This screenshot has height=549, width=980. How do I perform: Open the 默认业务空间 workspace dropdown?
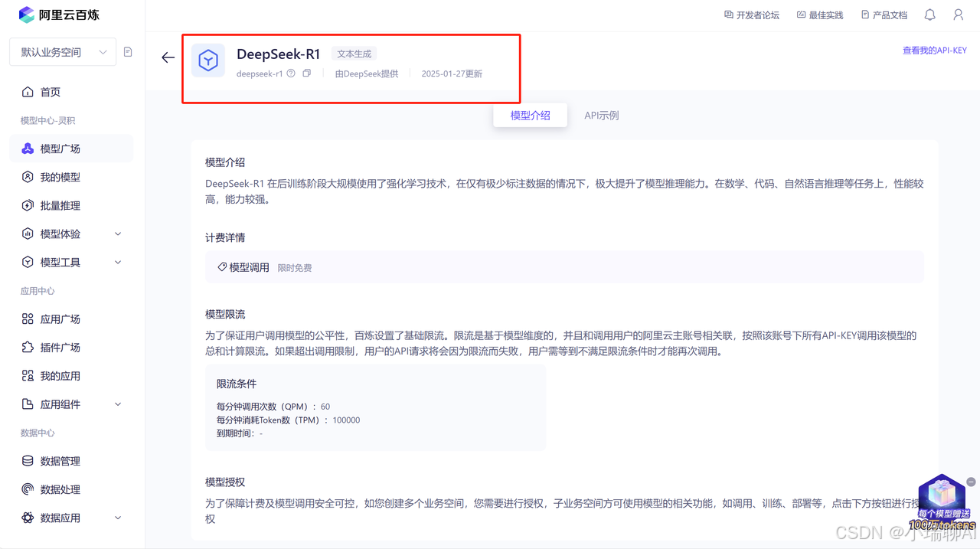click(63, 52)
